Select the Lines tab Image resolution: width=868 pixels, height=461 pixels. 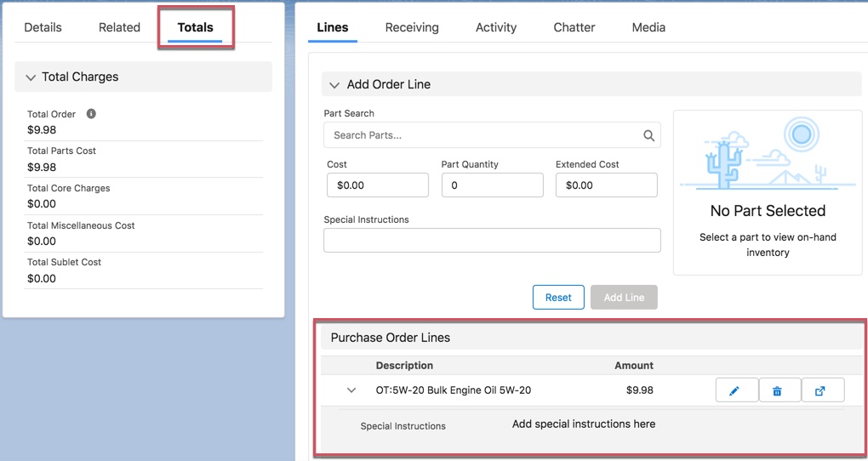tap(333, 28)
